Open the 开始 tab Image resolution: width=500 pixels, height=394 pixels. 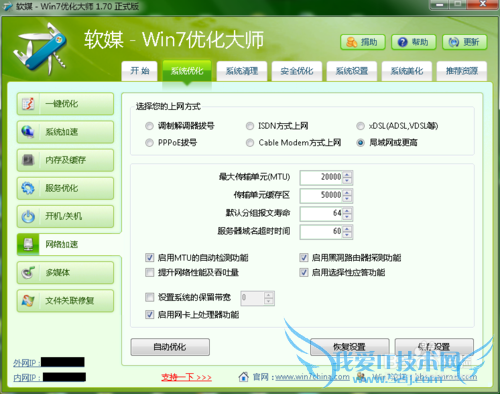click(139, 71)
